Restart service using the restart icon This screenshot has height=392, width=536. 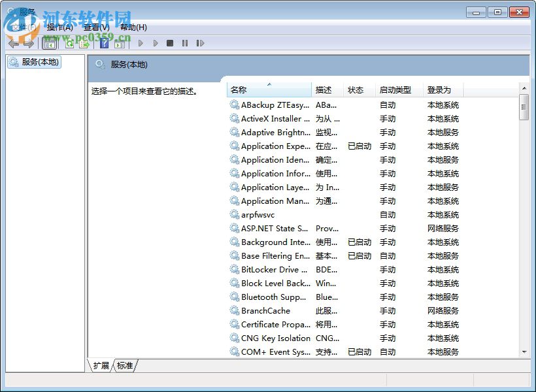201,43
